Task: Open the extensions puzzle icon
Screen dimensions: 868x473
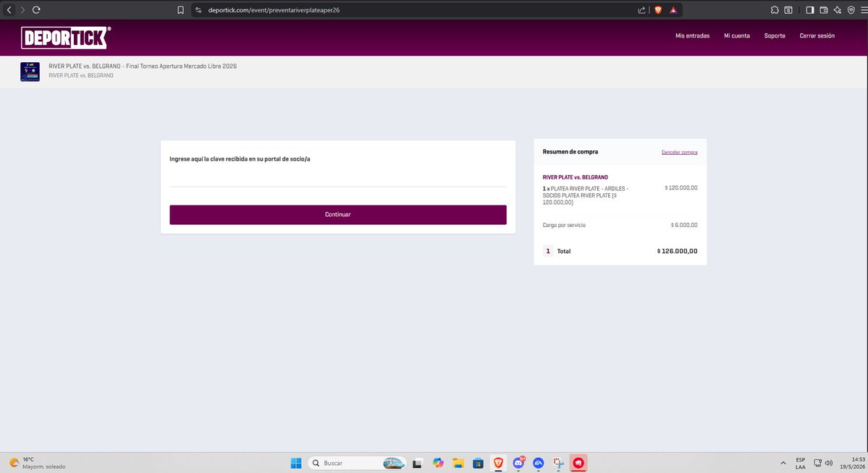Action: pyautogui.click(x=775, y=10)
